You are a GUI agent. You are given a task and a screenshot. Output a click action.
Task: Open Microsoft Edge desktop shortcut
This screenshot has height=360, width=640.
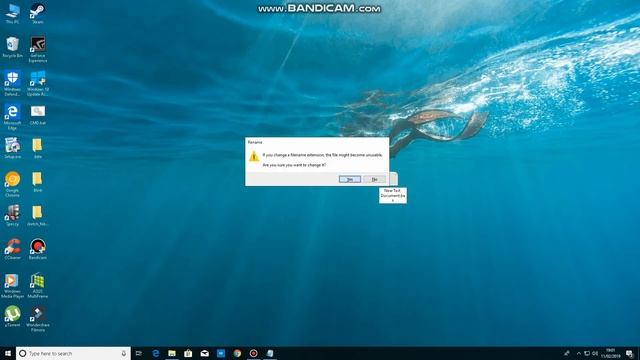click(x=12, y=117)
